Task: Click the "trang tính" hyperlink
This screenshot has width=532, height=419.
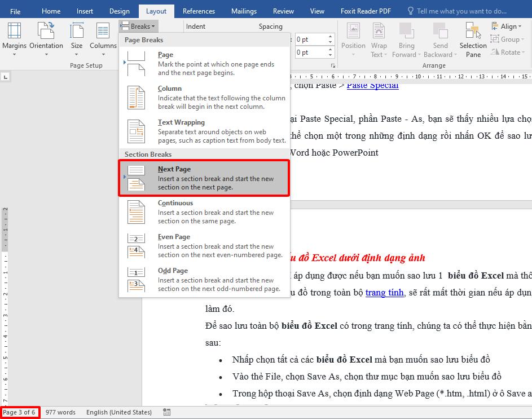Action: point(384,292)
